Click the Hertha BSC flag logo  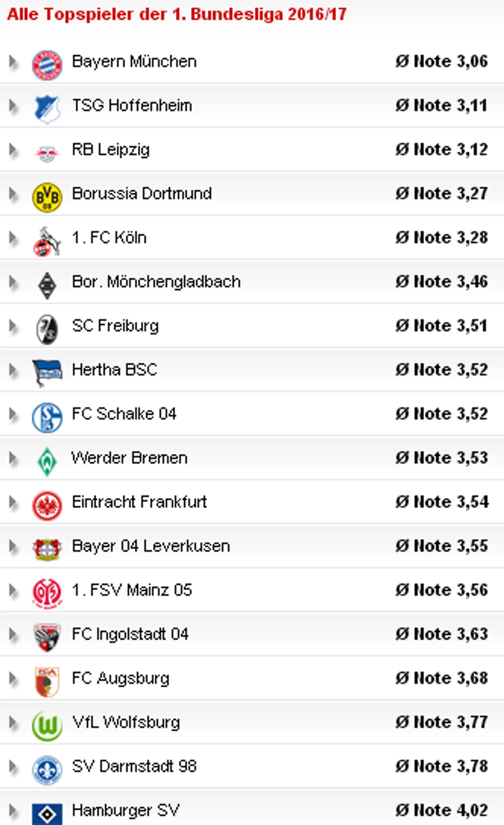tap(47, 373)
